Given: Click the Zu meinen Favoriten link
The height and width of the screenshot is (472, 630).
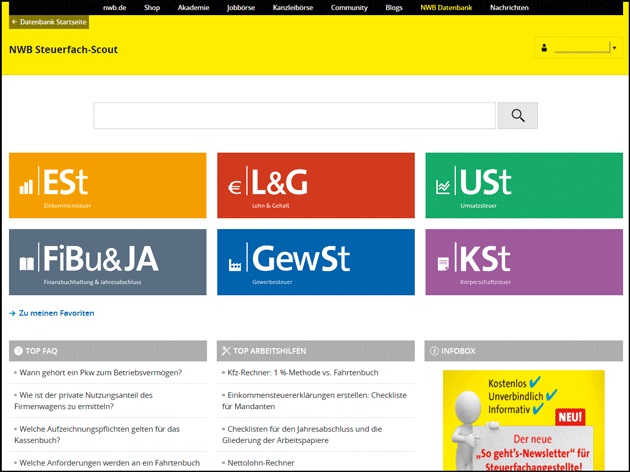Looking at the screenshot, I should pyautogui.click(x=56, y=313).
